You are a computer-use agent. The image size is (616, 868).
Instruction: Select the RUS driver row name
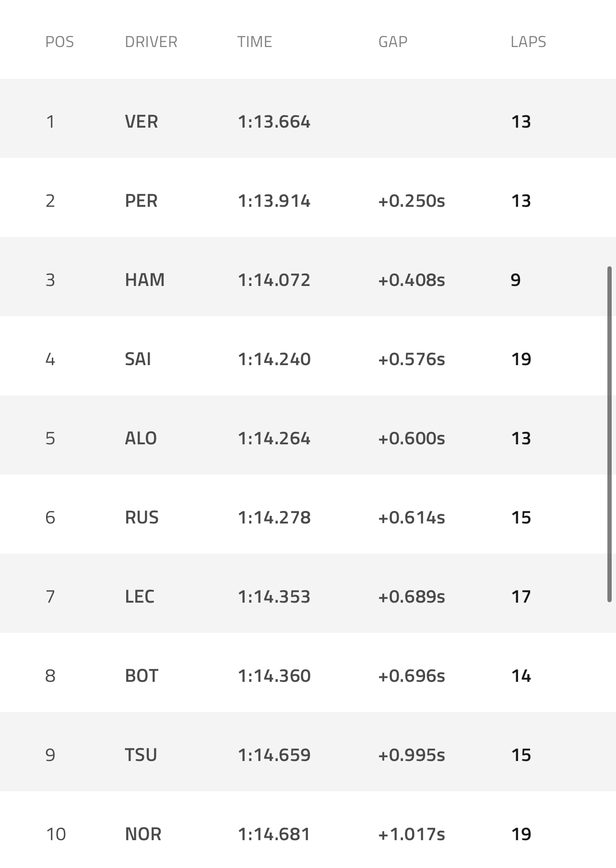(x=142, y=518)
